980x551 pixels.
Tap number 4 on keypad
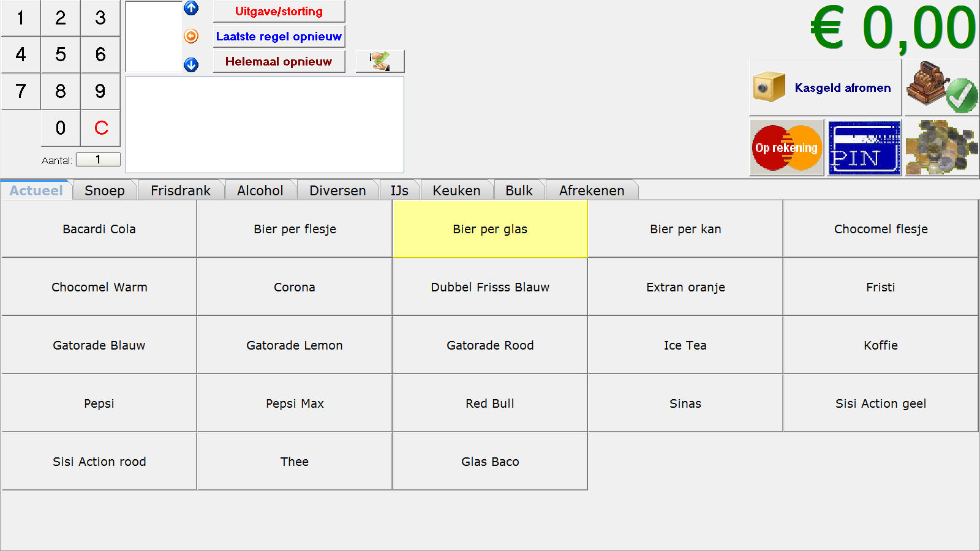pos(21,54)
